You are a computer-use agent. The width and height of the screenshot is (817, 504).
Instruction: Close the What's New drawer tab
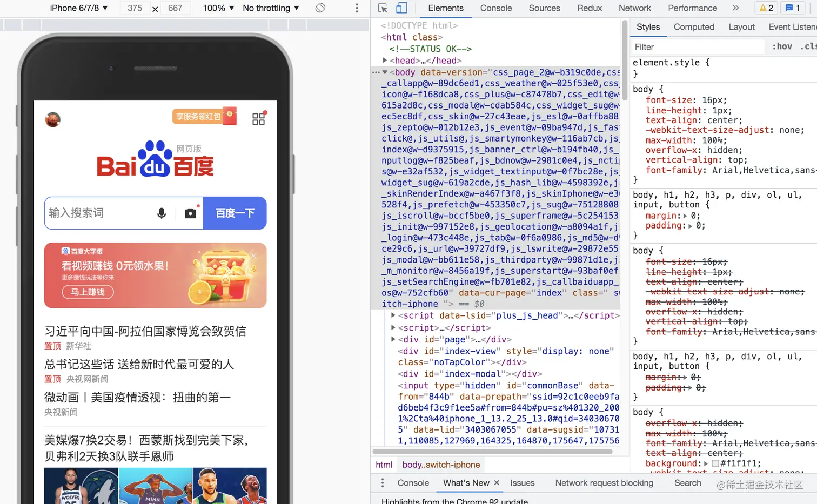497,483
